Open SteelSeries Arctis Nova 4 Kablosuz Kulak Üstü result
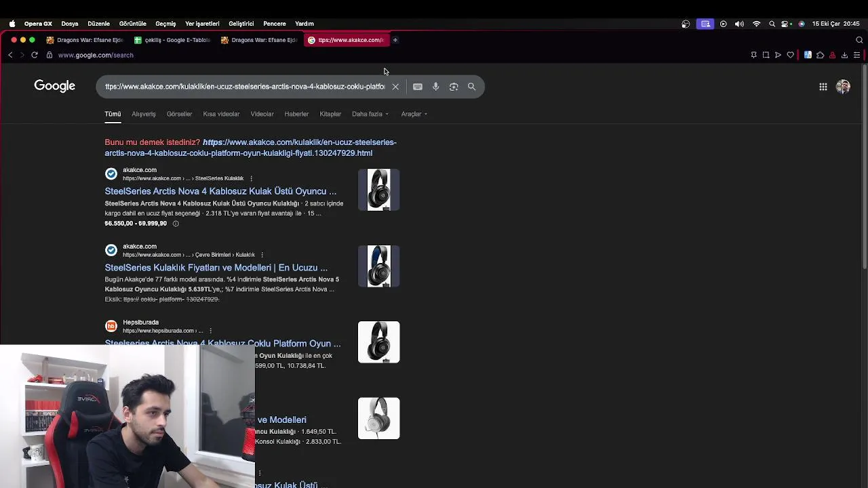The width and height of the screenshot is (868, 488). 220,191
